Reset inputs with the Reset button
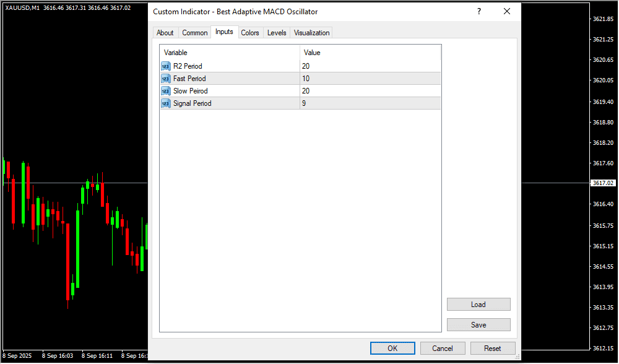The width and height of the screenshot is (619, 364). [x=493, y=349]
